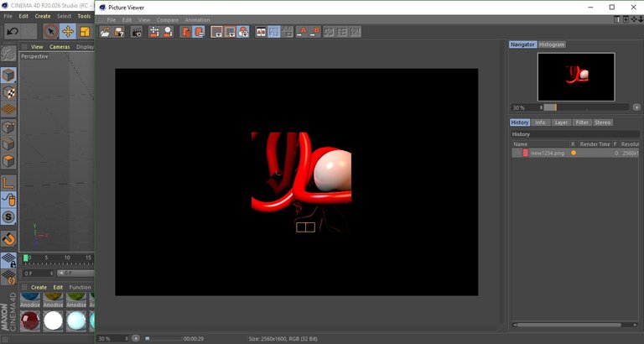Click the Open image icon in Picture Viewer
644x344 pixels.
106,32
